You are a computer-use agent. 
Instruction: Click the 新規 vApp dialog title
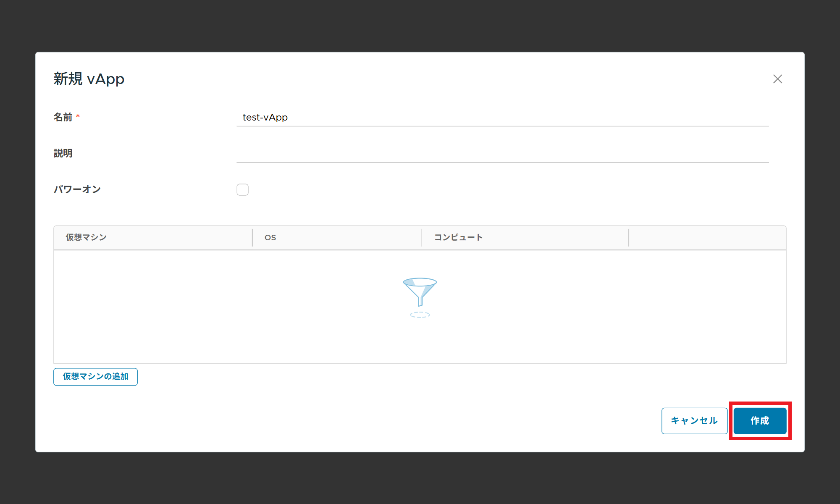tap(89, 79)
